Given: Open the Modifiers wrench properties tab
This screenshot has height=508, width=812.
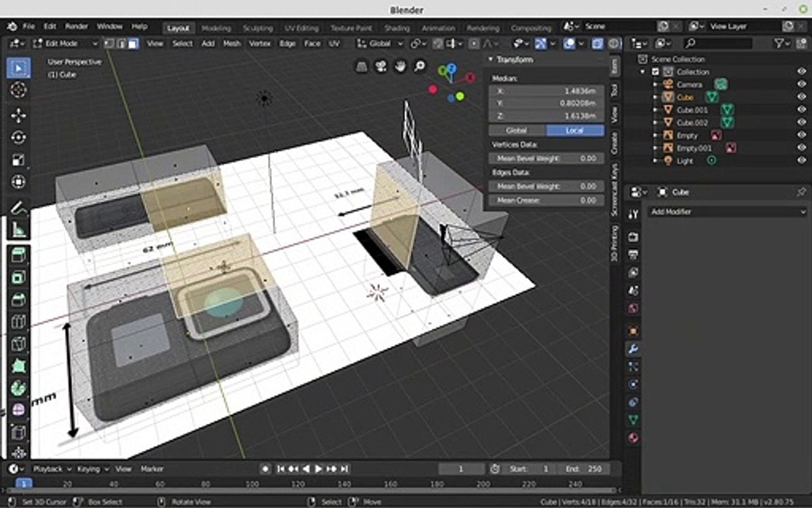Looking at the screenshot, I should (633, 349).
